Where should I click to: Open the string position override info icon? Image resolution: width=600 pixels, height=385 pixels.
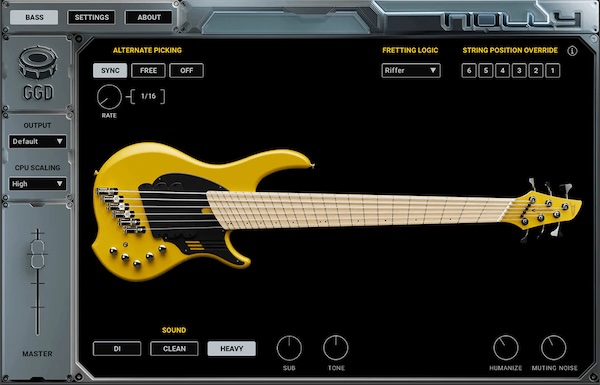[x=572, y=51]
